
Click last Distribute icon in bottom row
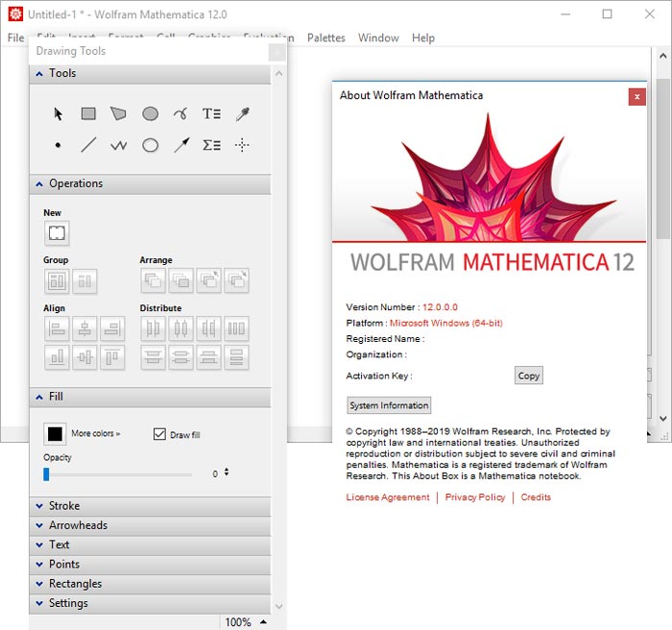coord(236,357)
